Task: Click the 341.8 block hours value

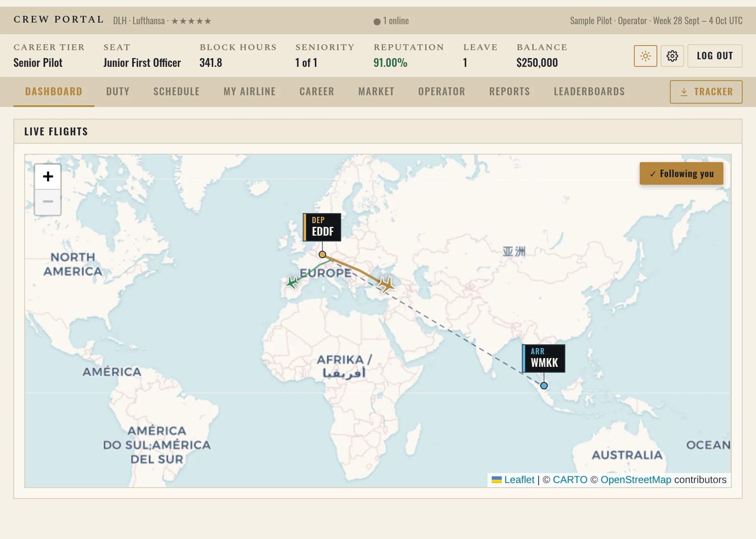Action: point(211,63)
